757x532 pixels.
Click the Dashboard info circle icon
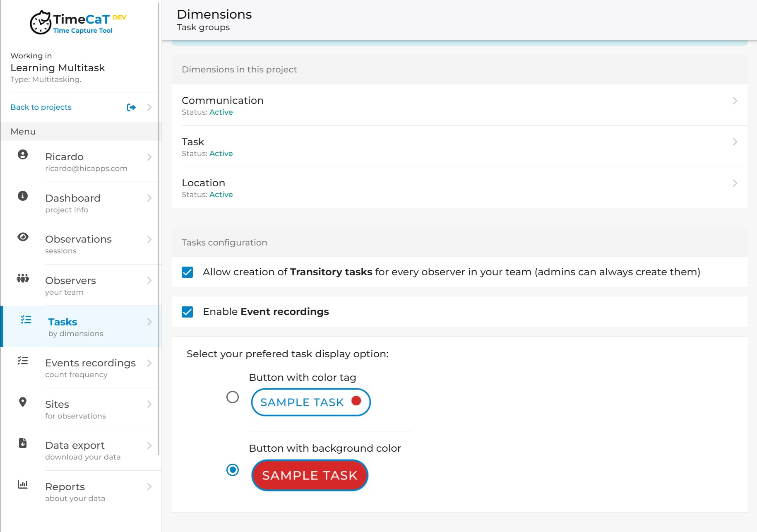click(x=23, y=196)
